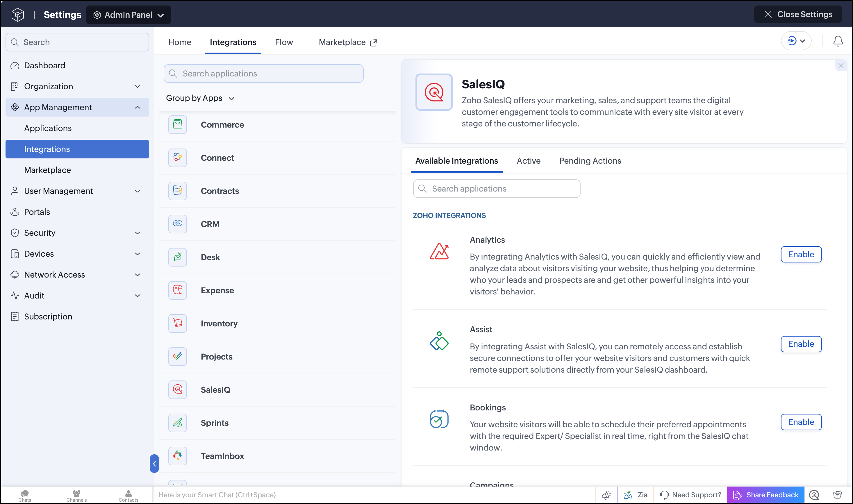The image size is (853, 504).
Task: Open the Expense app icon
Action: pyautogui.click(x=177, y=290)
